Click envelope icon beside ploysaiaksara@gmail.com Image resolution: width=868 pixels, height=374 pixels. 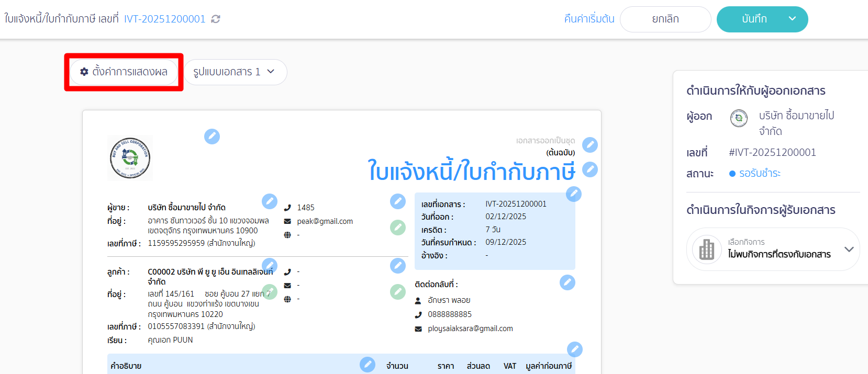[x=418, y=329]
